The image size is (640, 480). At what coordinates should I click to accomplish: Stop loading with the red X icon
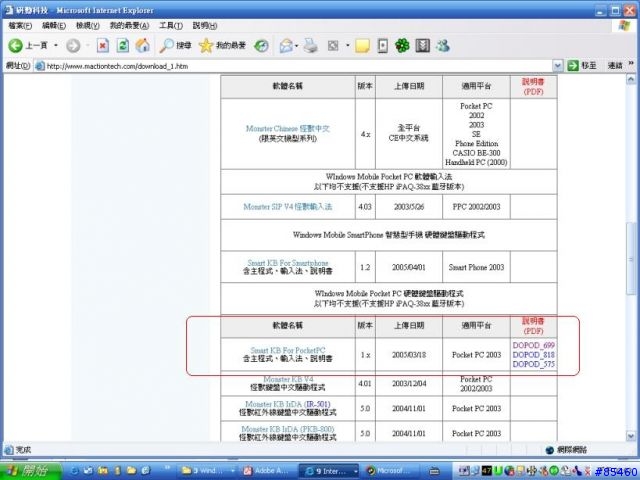pyautogui.click(x=102, y=45)
